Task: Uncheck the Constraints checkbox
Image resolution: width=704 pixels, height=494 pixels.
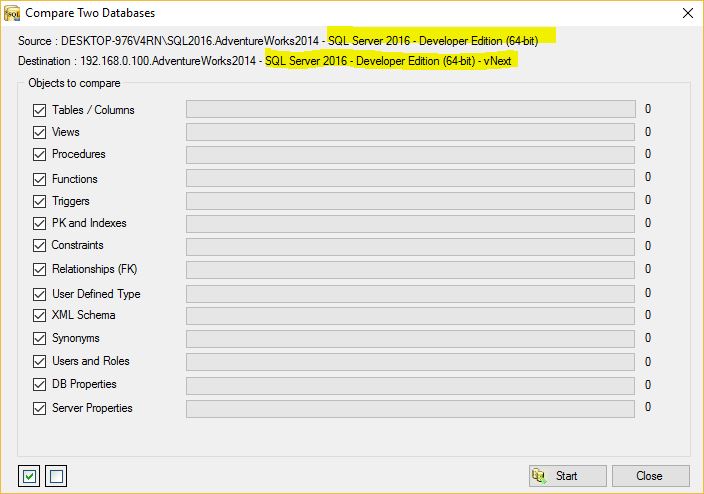Action: point(40,245)
